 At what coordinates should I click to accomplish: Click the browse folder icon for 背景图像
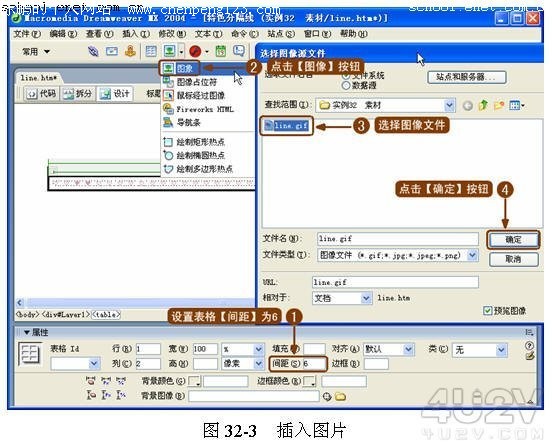pos(340,397)
